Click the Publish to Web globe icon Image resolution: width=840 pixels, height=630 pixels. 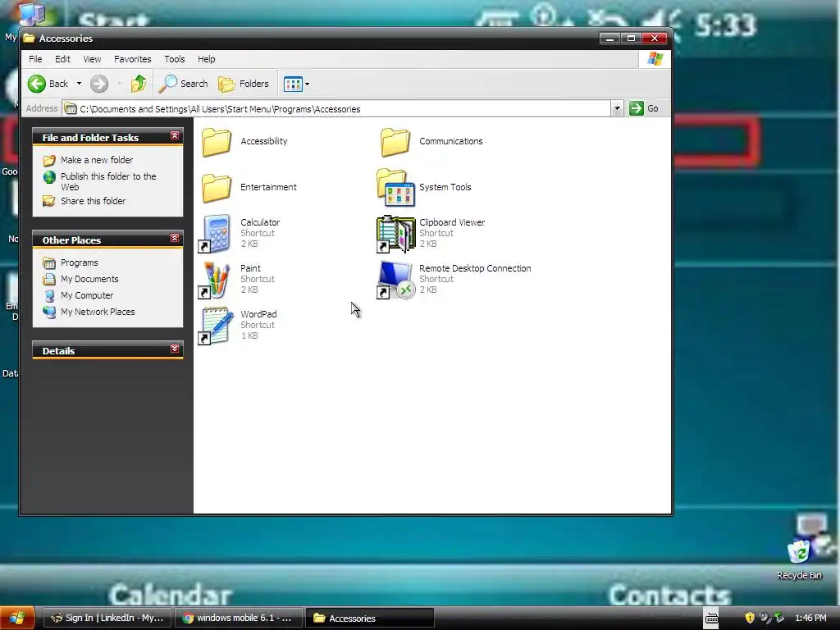49,177
